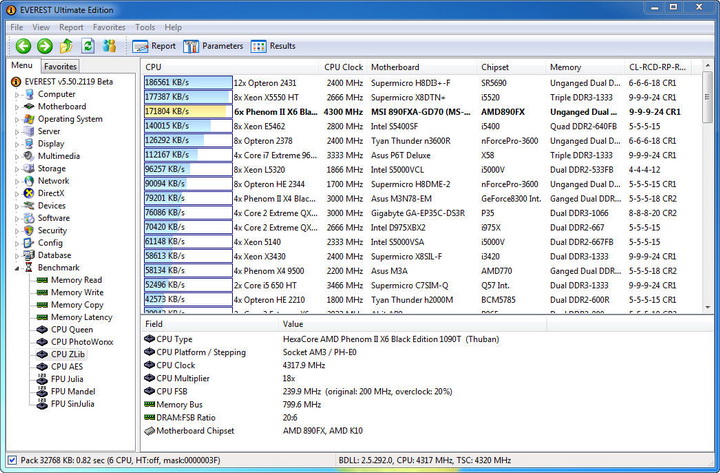Click the Up level arrow icon
The image size is (720, 473).
tap(66, 45)
